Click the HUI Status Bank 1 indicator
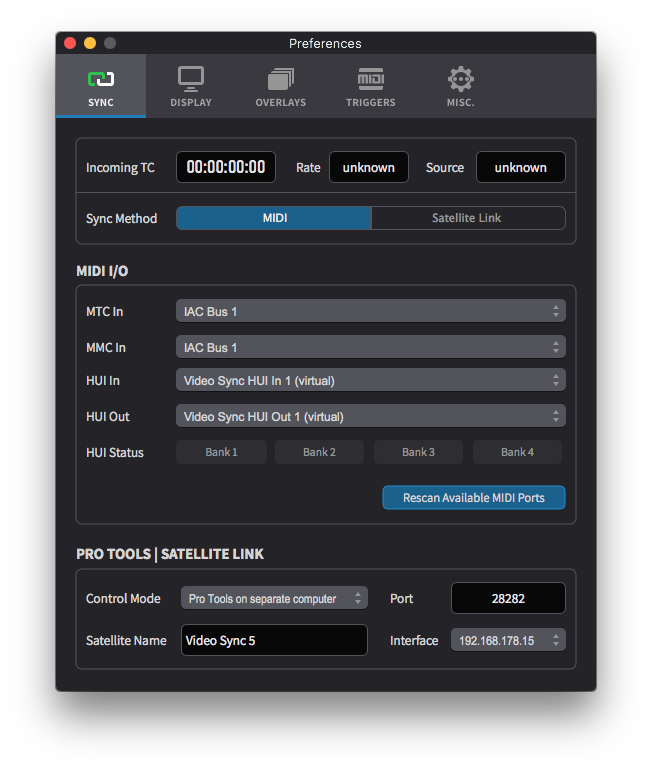The width and height of the screenshot is (652, 771). pyautogui.click(x=221, y=452)
